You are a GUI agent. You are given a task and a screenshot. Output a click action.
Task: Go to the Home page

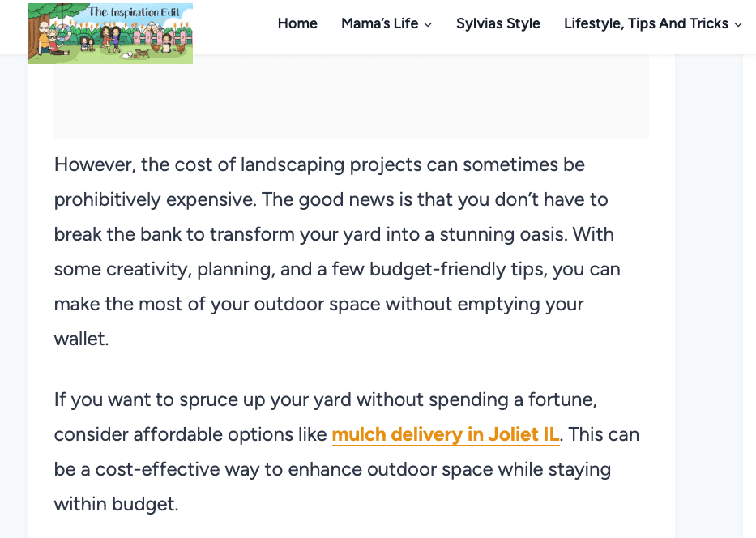(x=297, y=23)
